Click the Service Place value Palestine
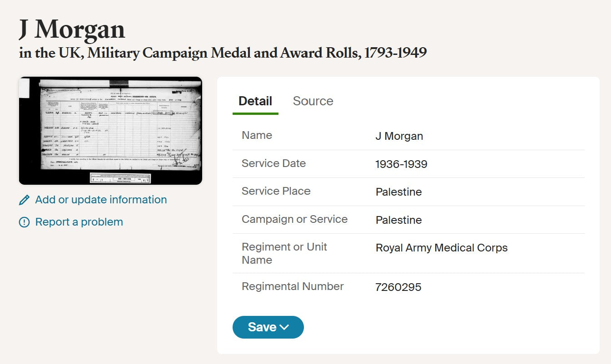 (398, 192)
